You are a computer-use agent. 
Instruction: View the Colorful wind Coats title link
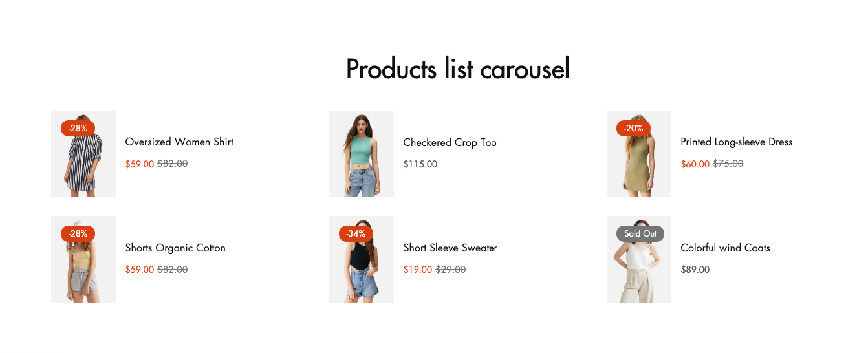point(725,248)
